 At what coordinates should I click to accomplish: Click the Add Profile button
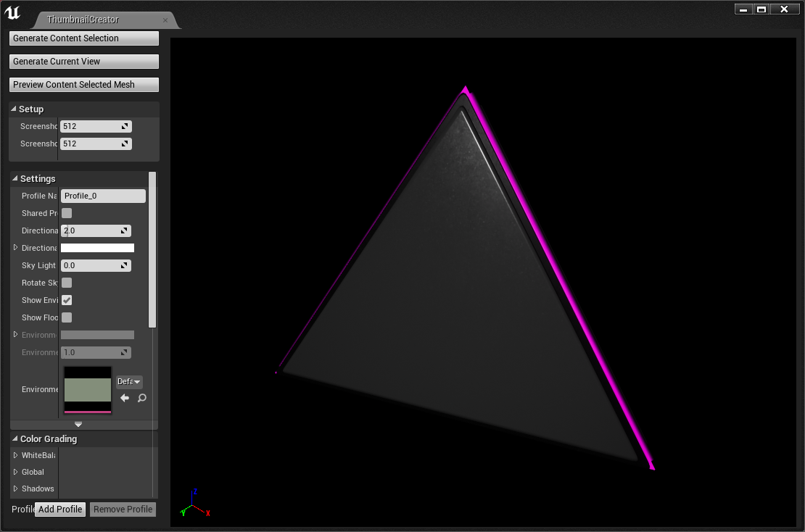pyautogui.click(x=60, y=510)
